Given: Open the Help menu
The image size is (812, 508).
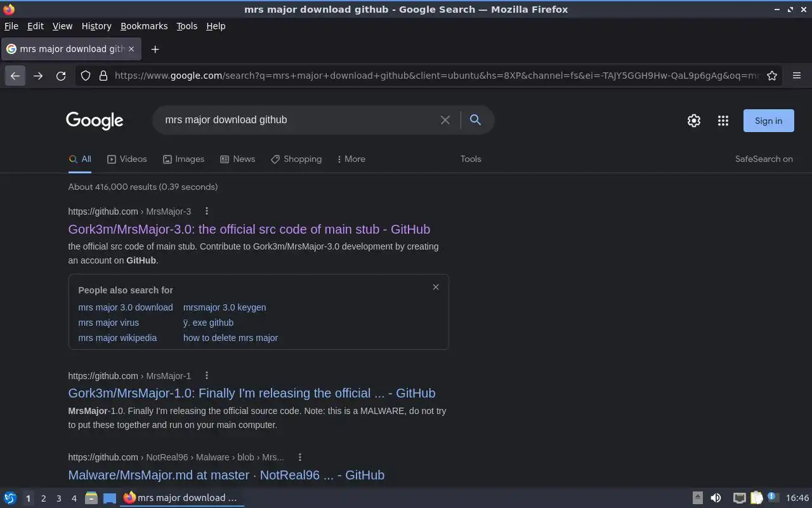Looking at the screenshot, I should pyautogui.click(x=216, y=26).
